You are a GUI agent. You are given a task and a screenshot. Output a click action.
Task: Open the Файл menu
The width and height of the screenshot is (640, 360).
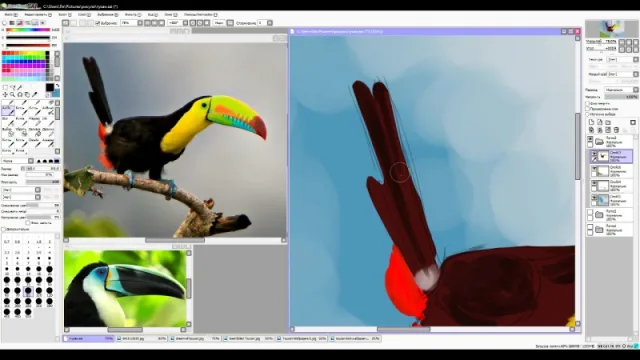coord(10,15)
